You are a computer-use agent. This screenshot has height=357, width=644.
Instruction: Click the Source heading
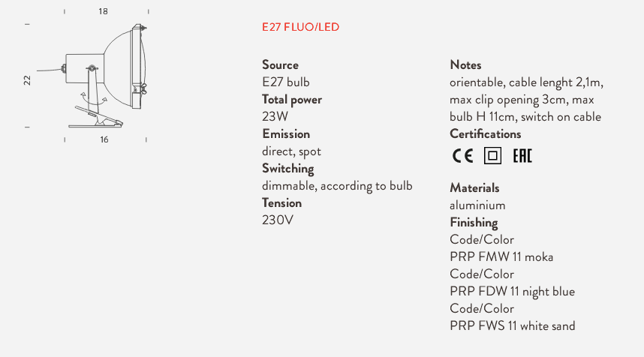280,64
